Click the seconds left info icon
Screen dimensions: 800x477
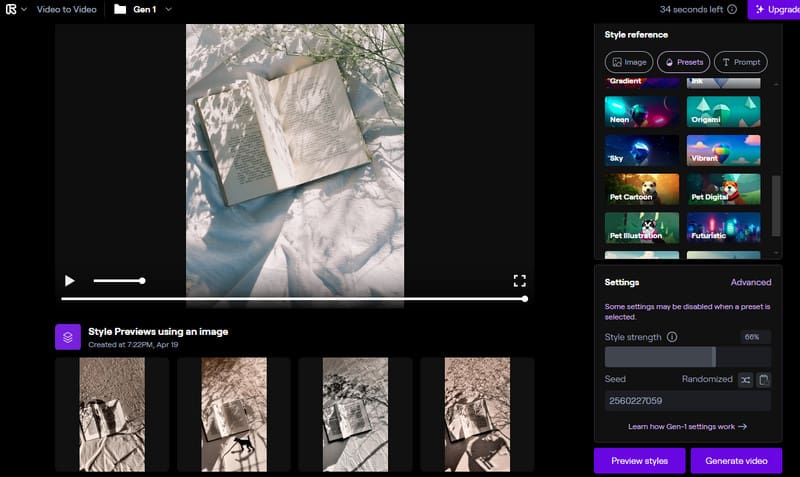pos(732,9)
